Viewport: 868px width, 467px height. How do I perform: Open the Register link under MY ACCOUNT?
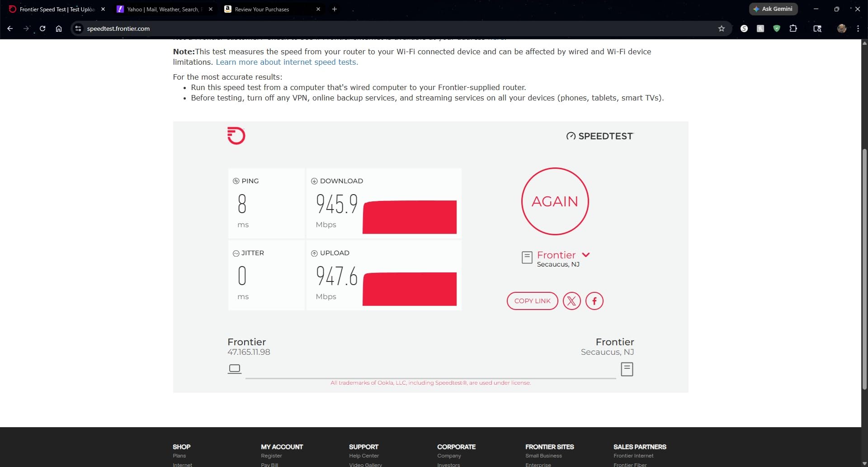tap(271, 456)
